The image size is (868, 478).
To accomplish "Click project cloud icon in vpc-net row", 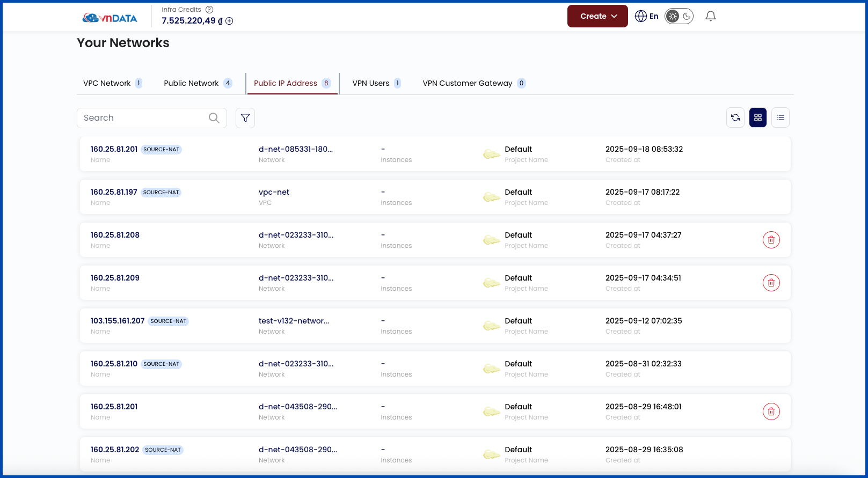I will pyautogui.click(x=492, y=197).
